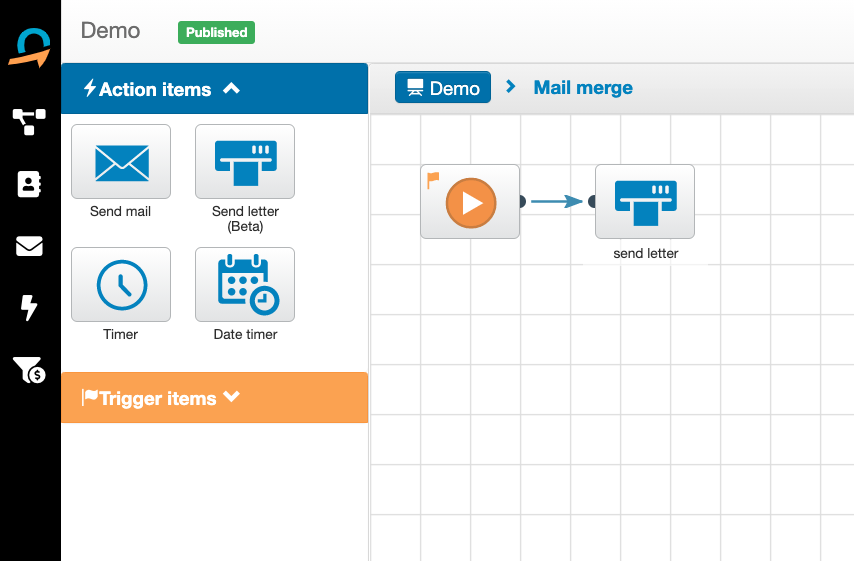Click the Demo title text in header
This screenshot has width=854, height=561.
click(x=110, y=31)
